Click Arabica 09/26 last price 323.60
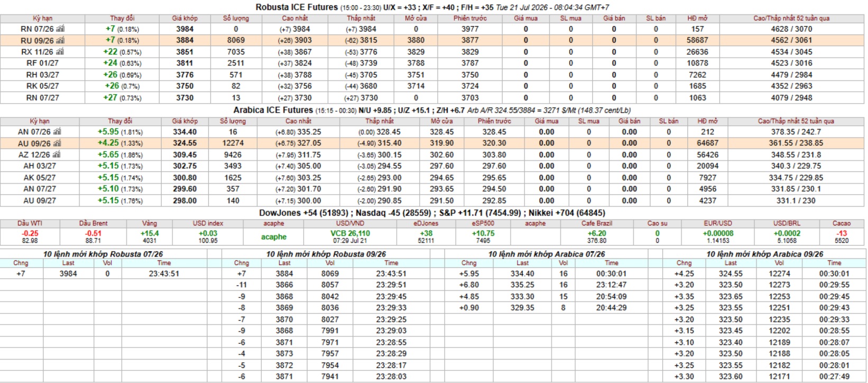 (731, 377)
